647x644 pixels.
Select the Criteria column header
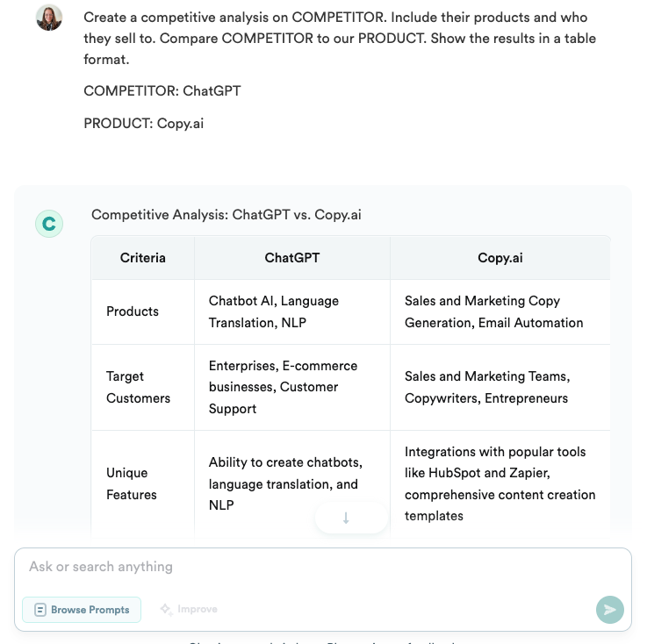143,258
